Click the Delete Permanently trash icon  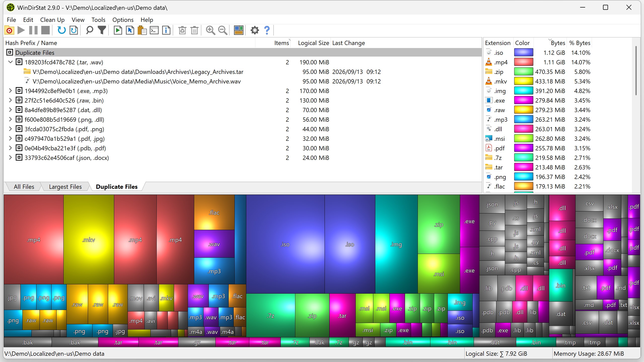click(x=194, y=30)
